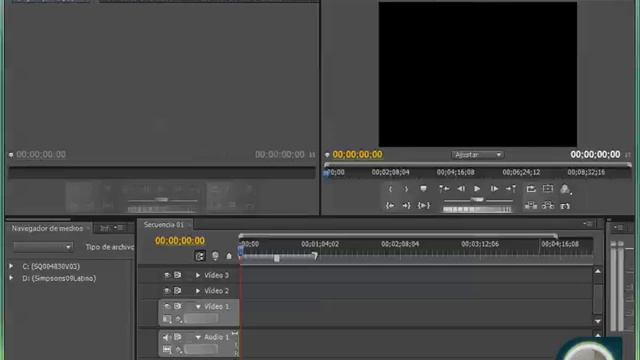Show keyframes button on Audio 1
Image resolution: width=640 pixels, height=360 pixels.
coord(179,350)
